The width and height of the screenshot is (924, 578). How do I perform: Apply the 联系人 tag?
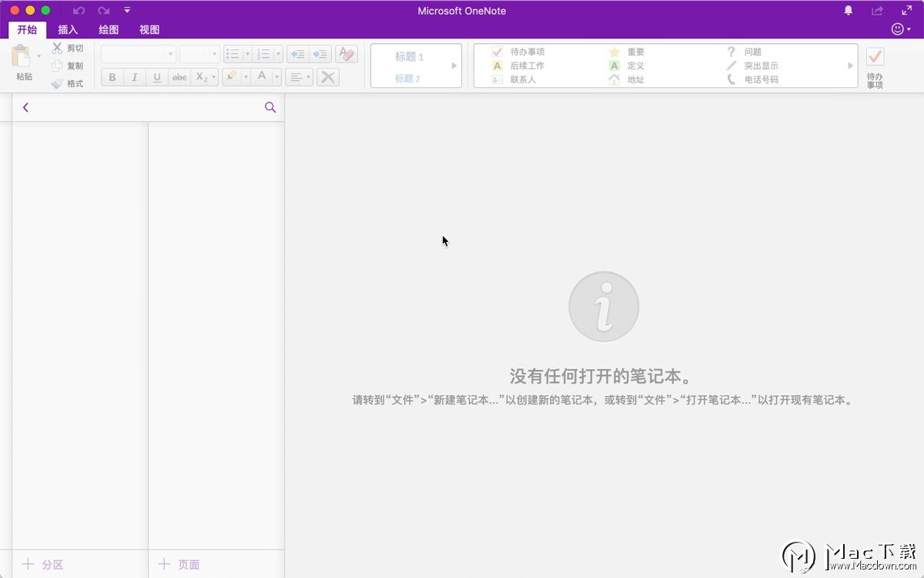point(514,79)
